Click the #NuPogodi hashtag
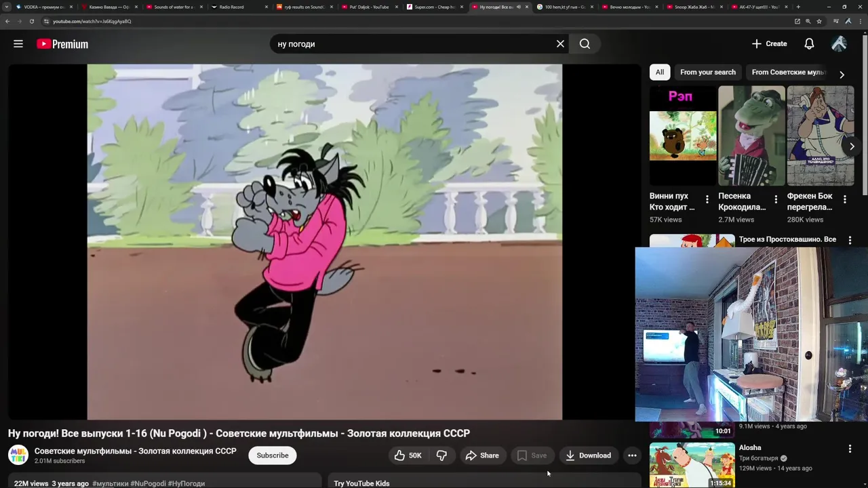868x488 pixels. [148, 483]
